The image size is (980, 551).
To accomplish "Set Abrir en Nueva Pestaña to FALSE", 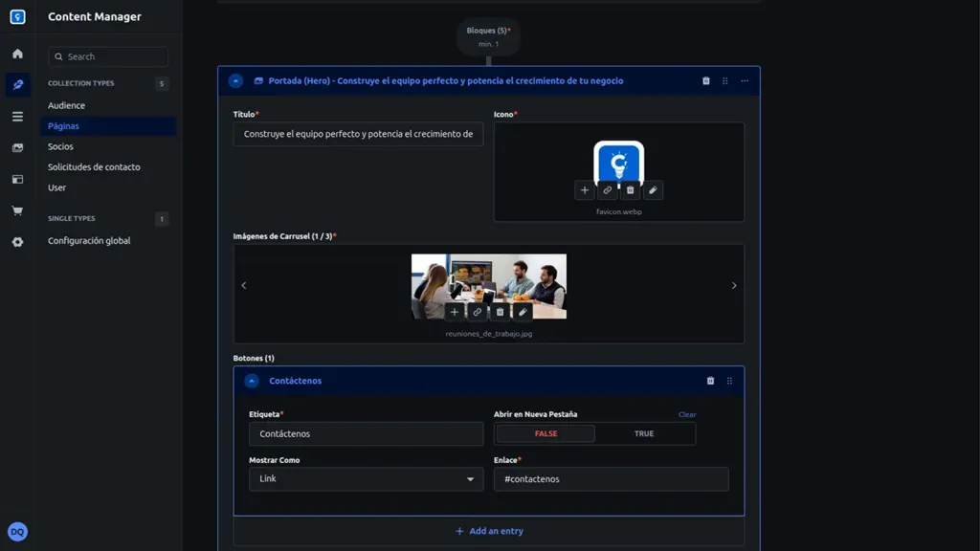I will 546,433.
